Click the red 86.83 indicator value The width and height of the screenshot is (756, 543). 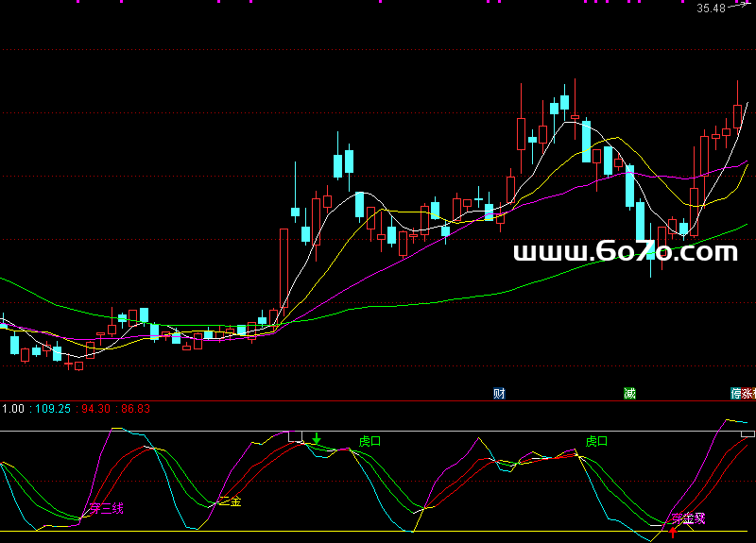point(135,409)
